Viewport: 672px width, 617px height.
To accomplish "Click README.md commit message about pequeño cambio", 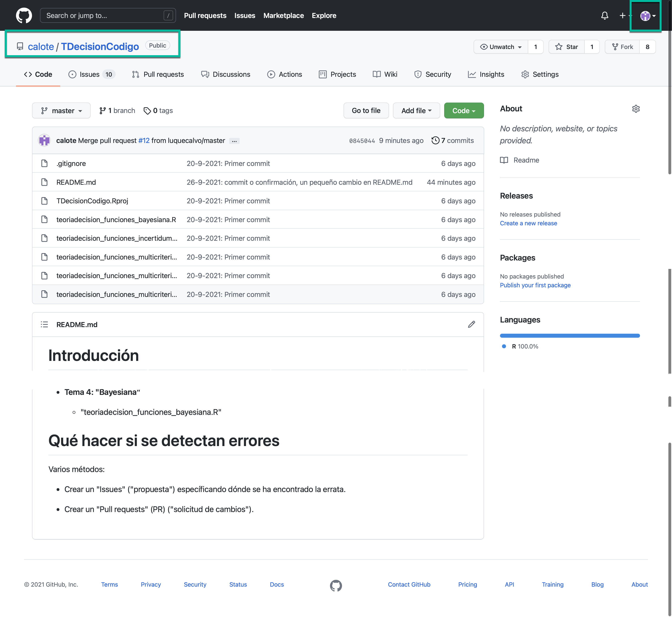I will (299, 182).
